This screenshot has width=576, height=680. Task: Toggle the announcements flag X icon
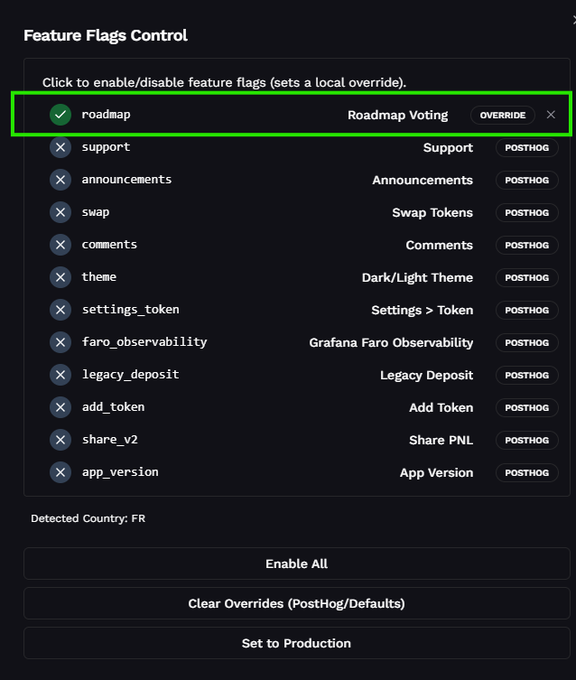(x=60, y=180)
